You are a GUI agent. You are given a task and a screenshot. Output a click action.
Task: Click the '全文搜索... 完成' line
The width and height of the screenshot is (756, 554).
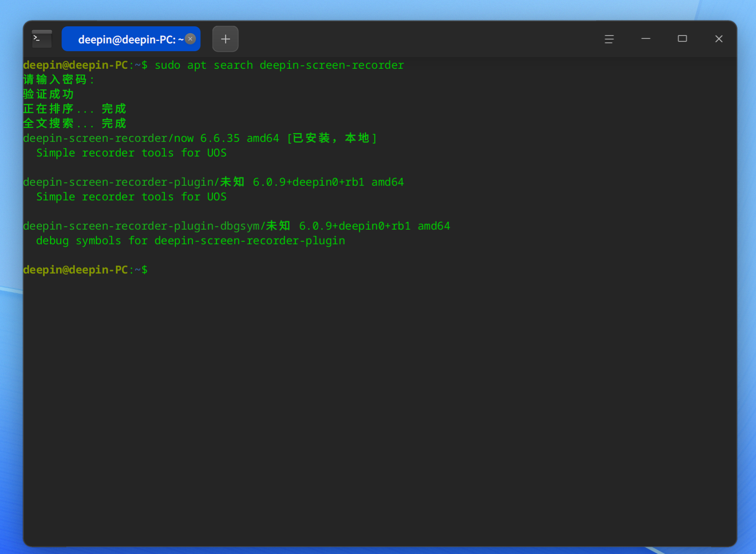click(x=75, y=123)
